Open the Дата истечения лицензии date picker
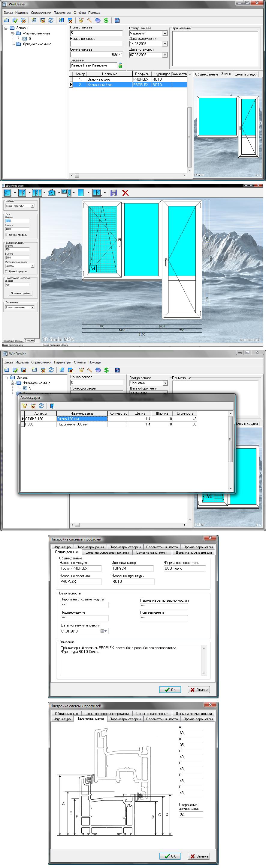This screenshot has height=868, width=266. pyautogui.click(x=106, y=631)
